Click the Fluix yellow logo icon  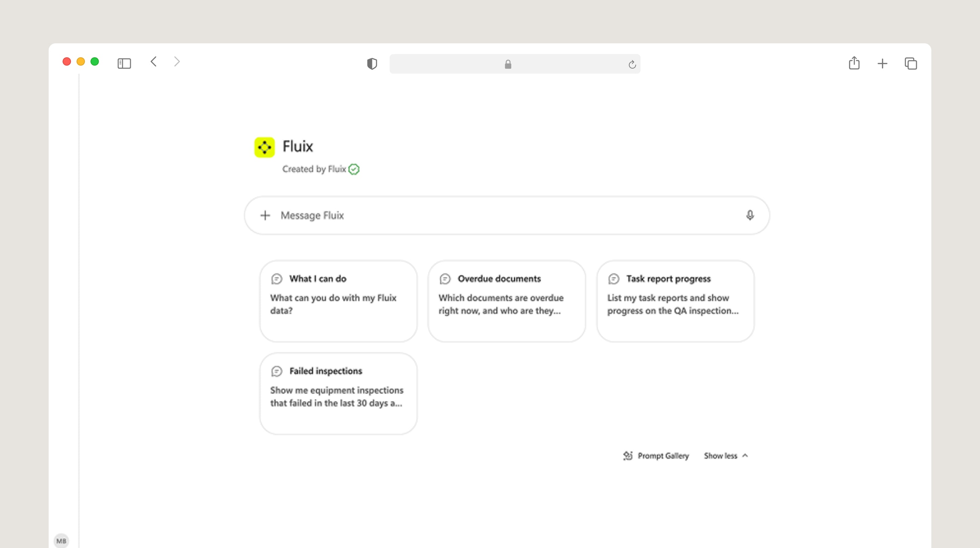click(264, 147)
